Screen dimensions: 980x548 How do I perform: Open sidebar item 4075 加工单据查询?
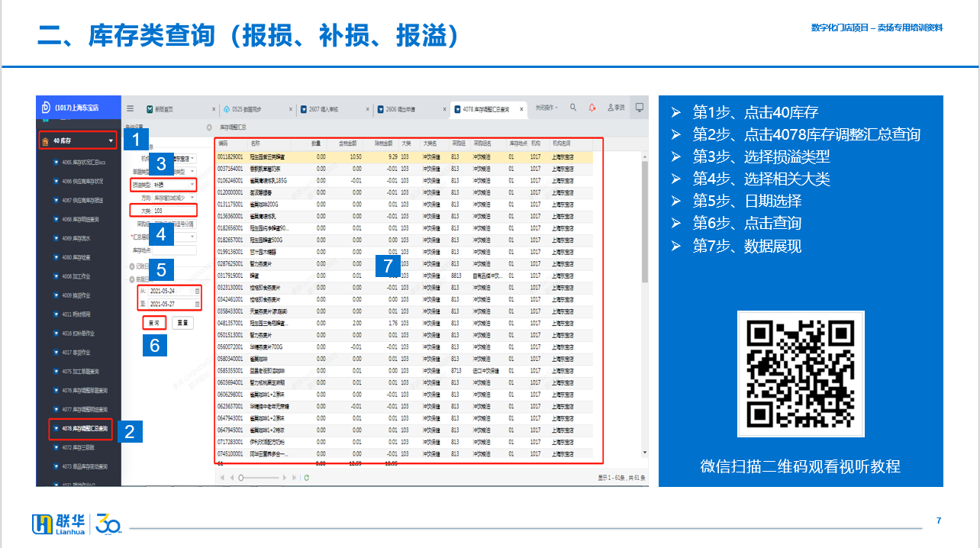76,372
